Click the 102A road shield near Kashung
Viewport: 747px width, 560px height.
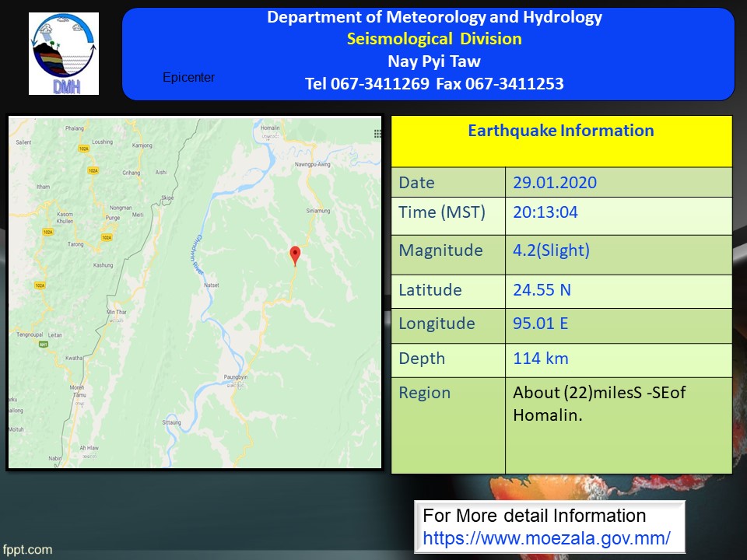40,285
